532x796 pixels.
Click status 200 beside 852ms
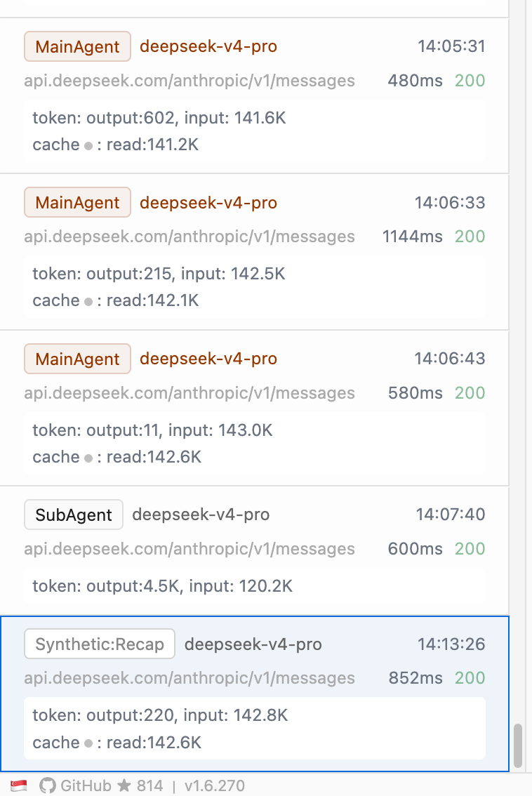click(x=470, y=678)
